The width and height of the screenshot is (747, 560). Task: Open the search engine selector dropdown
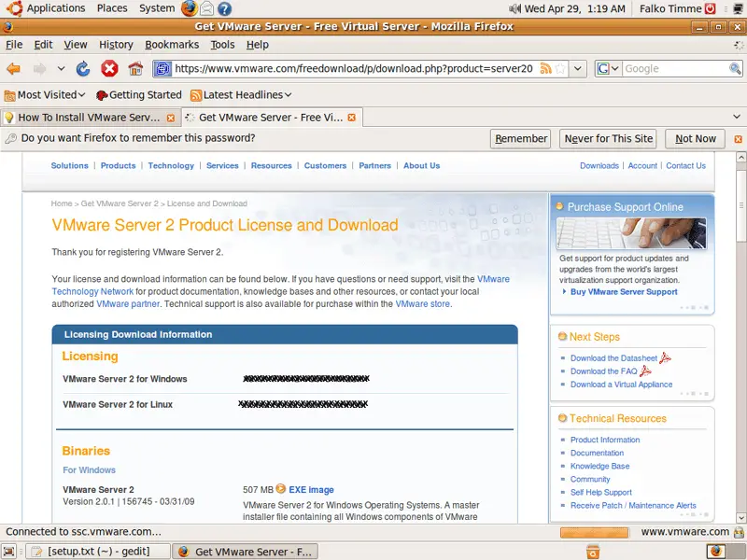(609, 69)
